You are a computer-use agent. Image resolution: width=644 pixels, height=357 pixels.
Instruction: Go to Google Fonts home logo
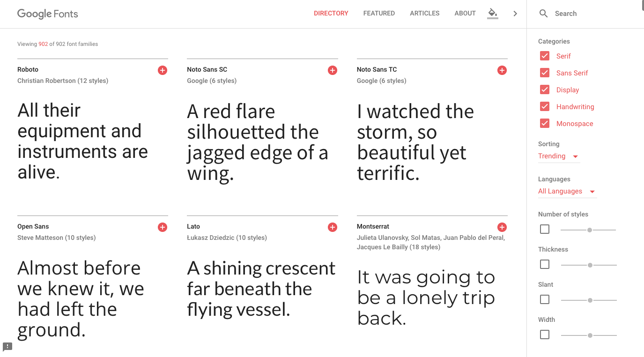(x=48, y=14)
